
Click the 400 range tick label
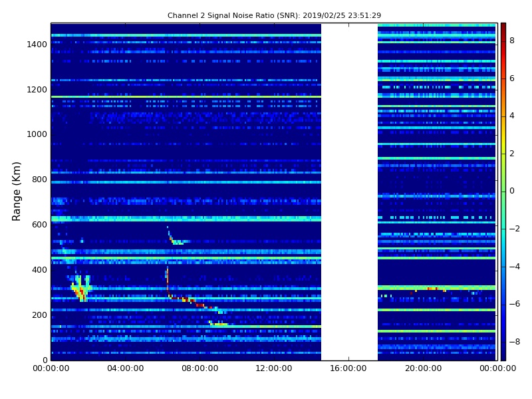[x=39, y=270]
